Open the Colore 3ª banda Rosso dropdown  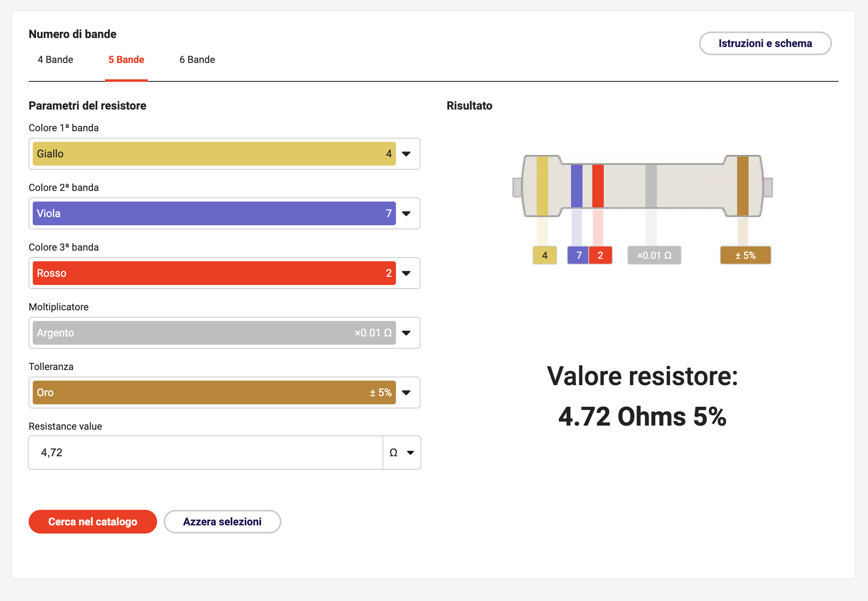pyautogui.click(x=406, y=273)
